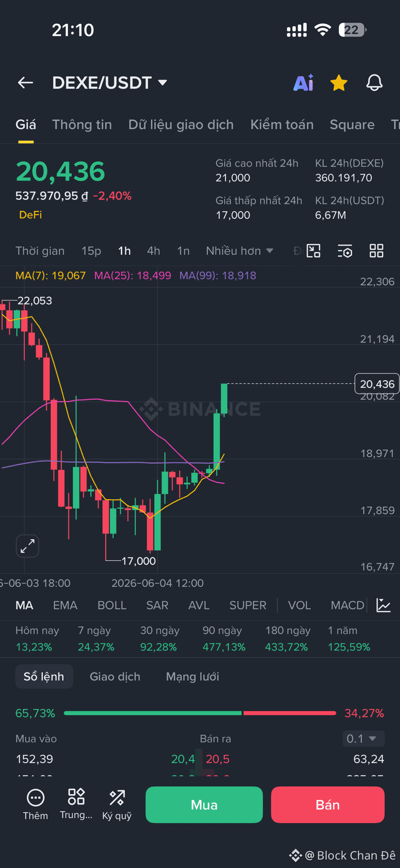Switch to the Thông tin tab
Viewport: 400px width, 868px height.
point(82,125)
